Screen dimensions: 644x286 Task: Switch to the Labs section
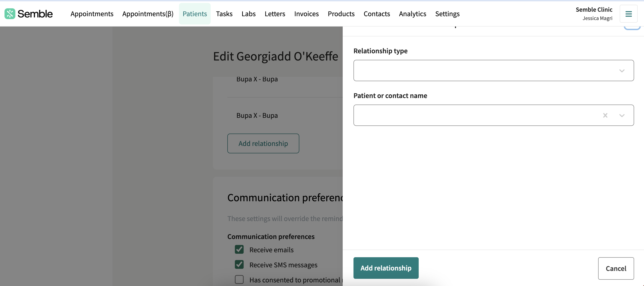tap(248, 14)
